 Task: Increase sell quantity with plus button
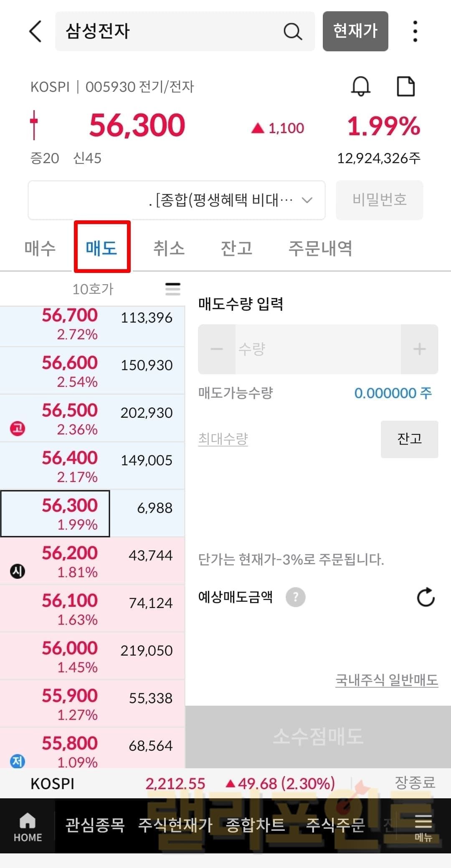tap(419, 349)
